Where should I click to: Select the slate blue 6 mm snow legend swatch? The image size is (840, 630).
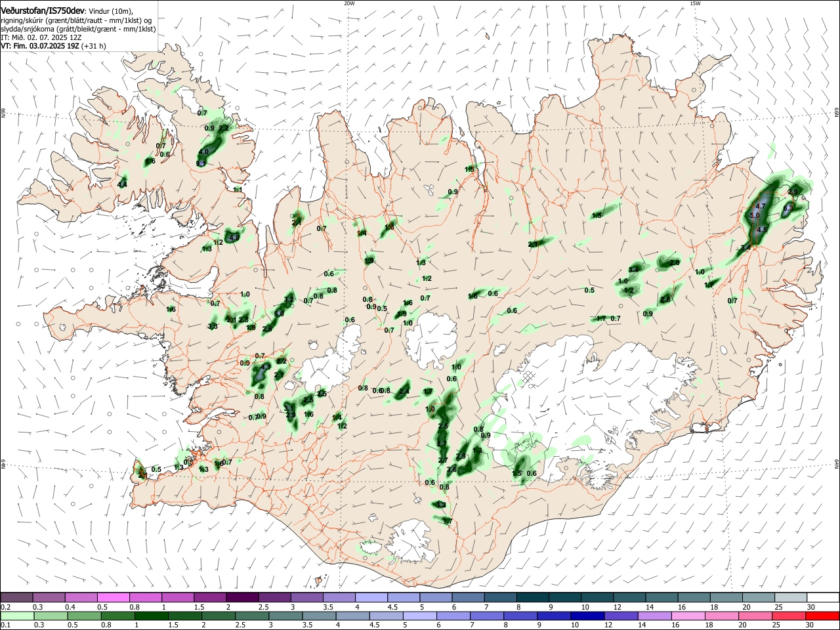[467, 597]
